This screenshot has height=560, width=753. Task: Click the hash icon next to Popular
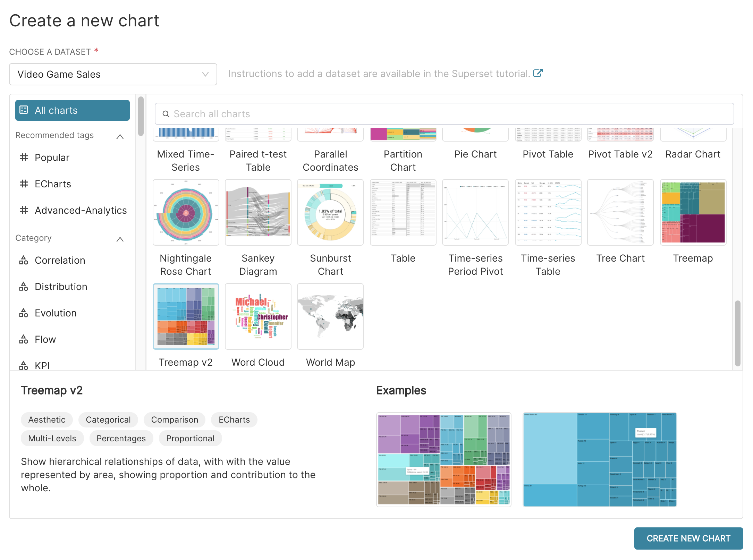pyautogui.click(x=24, y=158)
